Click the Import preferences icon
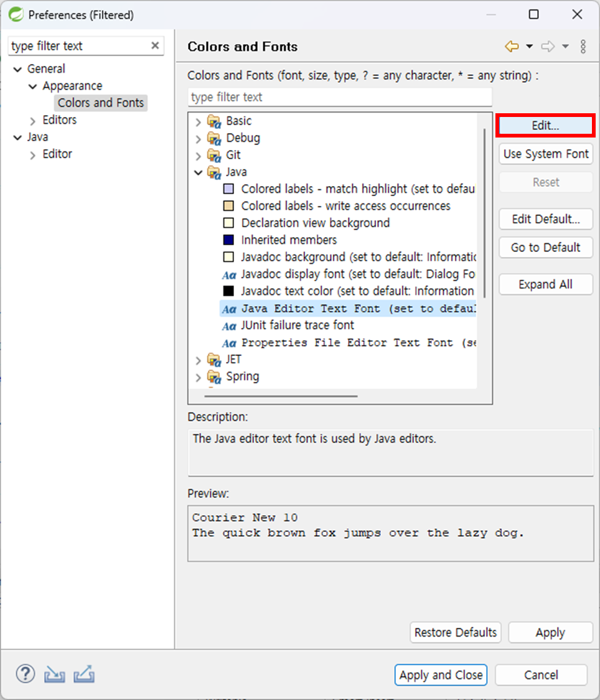600x700 pixels. point(55,674)
